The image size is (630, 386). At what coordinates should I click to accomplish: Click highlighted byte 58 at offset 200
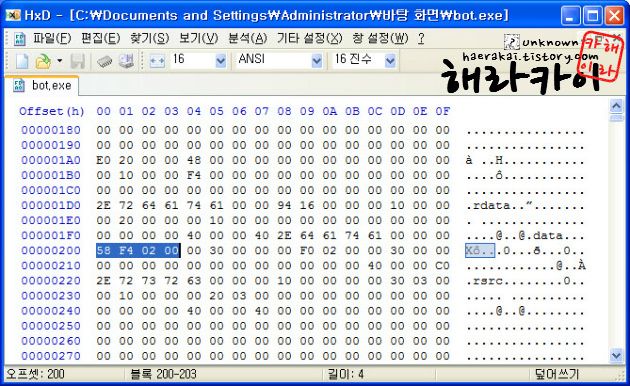tap(104, 251)
